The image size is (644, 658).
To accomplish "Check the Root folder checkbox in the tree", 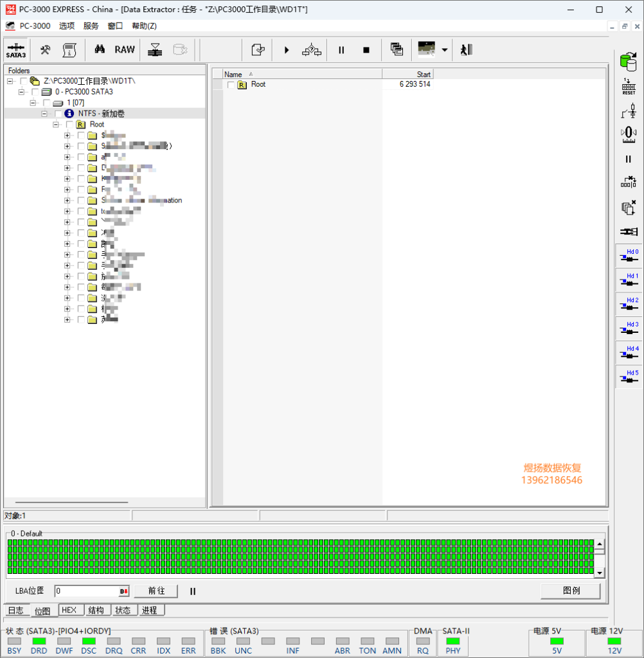I will (69, 125).
